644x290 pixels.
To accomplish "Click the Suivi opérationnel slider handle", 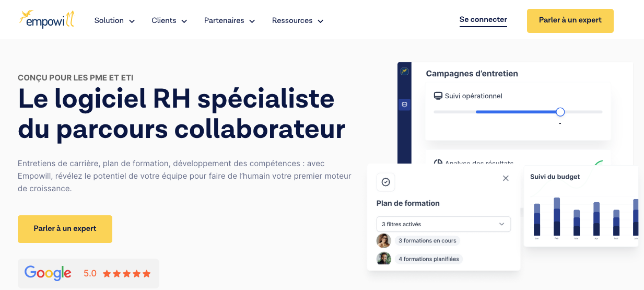I will 560,112.
